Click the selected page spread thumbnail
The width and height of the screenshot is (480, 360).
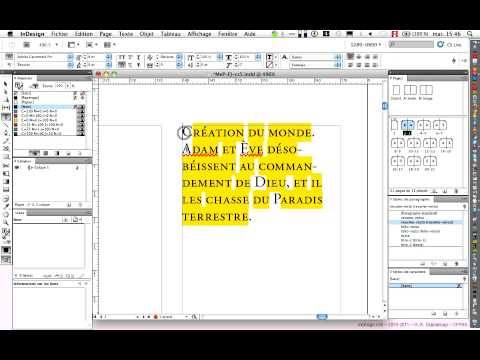[x=407, y=125]
